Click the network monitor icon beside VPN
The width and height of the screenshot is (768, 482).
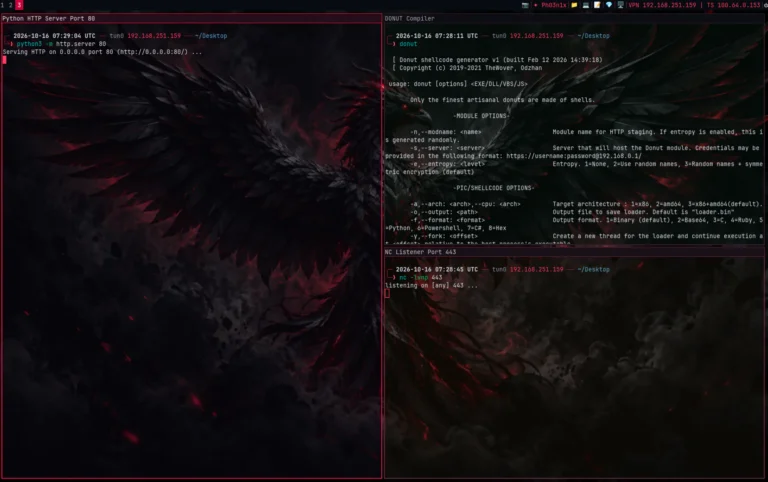[621, 5]
